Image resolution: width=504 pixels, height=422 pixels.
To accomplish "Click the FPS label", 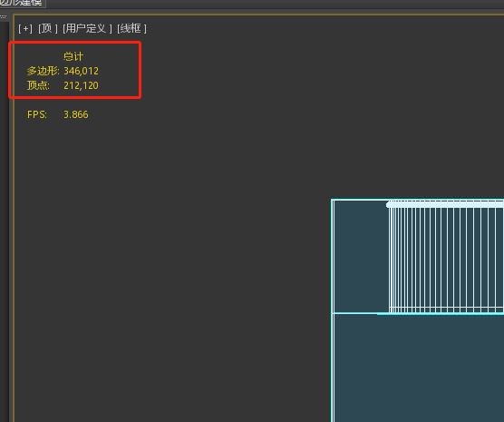I will [37, 114].
